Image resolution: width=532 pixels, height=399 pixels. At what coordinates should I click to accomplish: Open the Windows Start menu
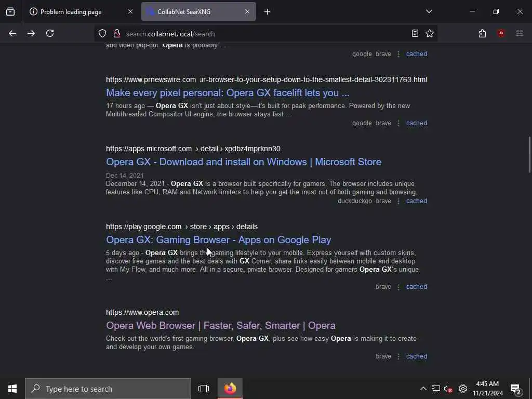12,389
